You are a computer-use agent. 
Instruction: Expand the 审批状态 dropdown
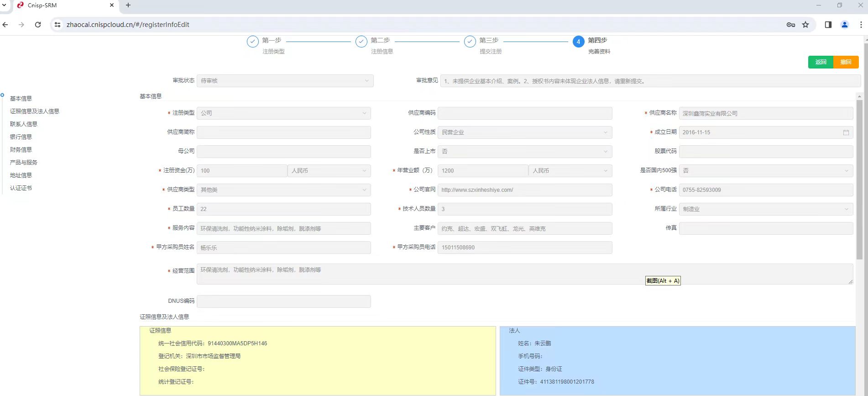click(285, 81)
